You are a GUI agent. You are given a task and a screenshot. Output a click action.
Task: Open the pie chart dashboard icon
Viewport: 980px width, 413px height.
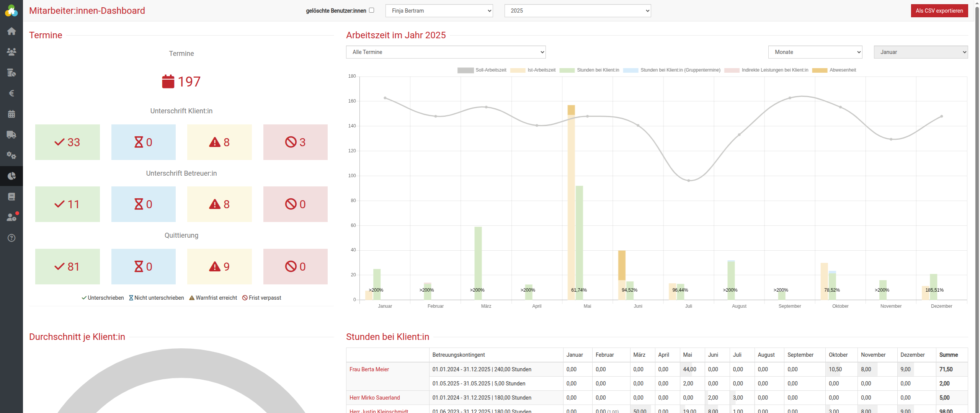pos(11,176)
